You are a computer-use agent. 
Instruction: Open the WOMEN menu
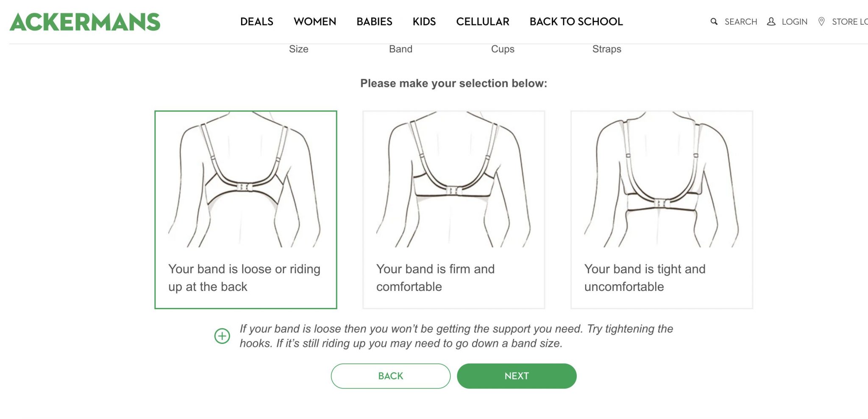click(x=314, y=21)
